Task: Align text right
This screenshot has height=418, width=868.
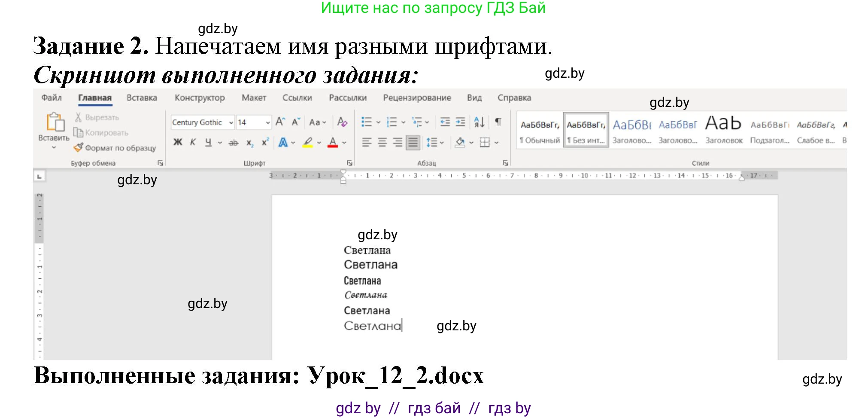Action: pyautogui.click(x=398, y=142)
